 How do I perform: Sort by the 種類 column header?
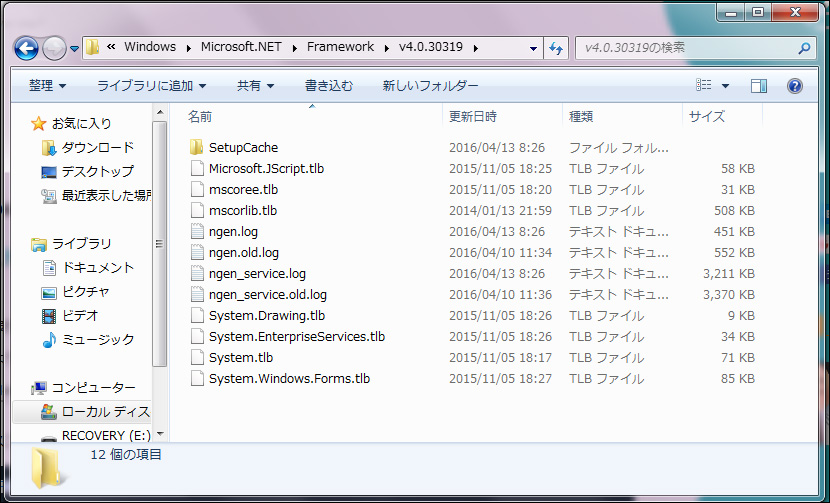(623, 116)
